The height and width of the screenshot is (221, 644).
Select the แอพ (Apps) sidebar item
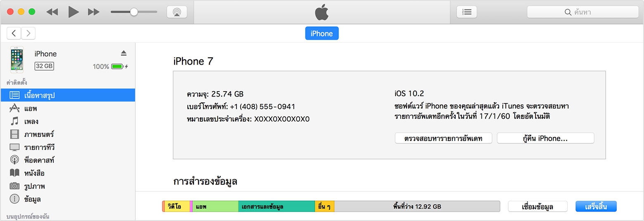[x=30, y=108]
